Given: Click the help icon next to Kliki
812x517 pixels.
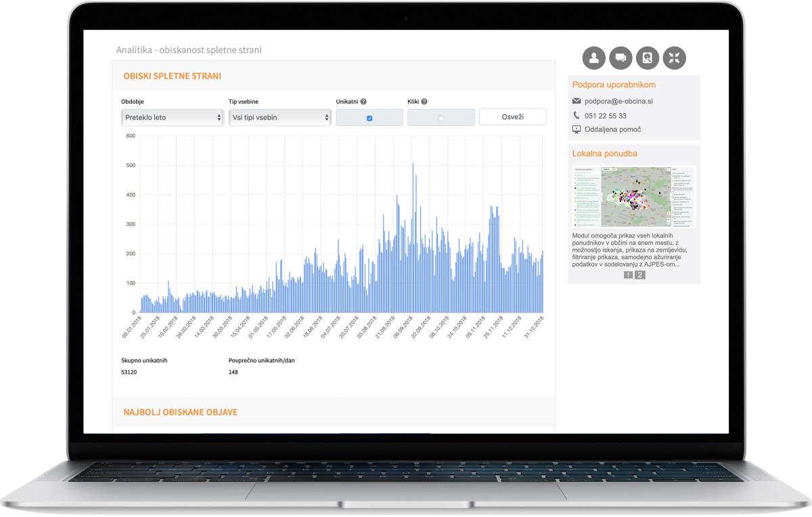Looking at the screenshot, I should 424,102.
